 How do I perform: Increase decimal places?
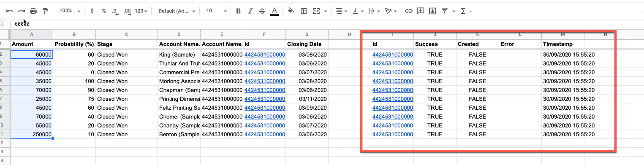coord(127,11)
